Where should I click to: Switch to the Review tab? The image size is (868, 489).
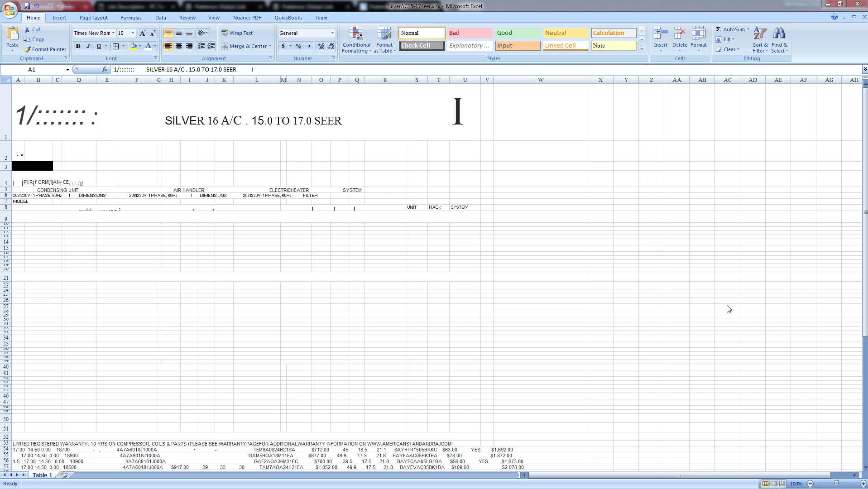click(187, 18)
